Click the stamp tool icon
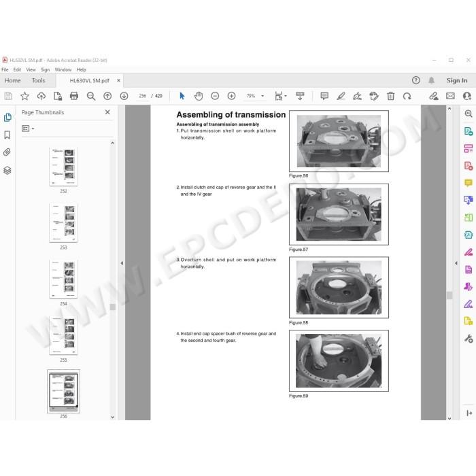The height and width of the screenshot is (476, 476). pyautogui.click(x=374, y=97)
